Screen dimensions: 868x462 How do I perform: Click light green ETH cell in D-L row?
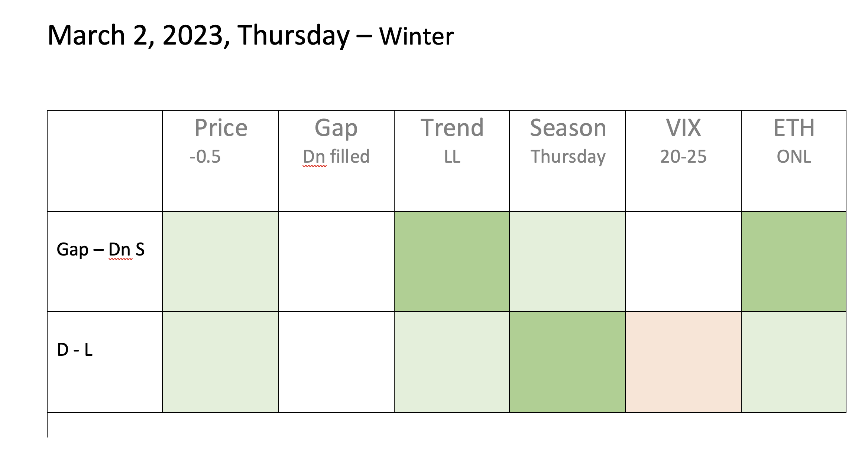[794, 362]
